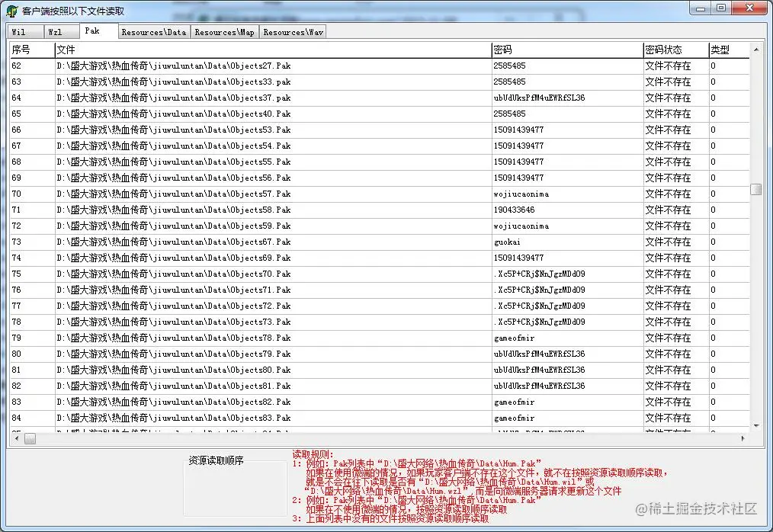Select row with Objects40.Pak file
773x532 pixels.
pos(380,114)
